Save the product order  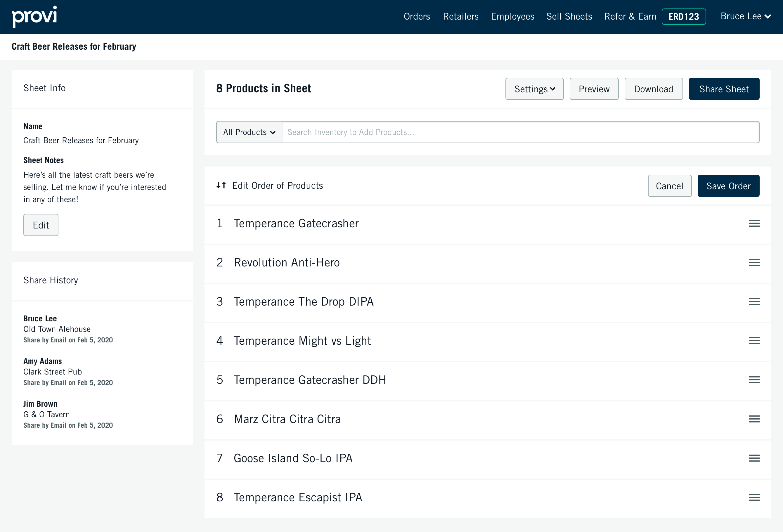(x=728, y=186)
